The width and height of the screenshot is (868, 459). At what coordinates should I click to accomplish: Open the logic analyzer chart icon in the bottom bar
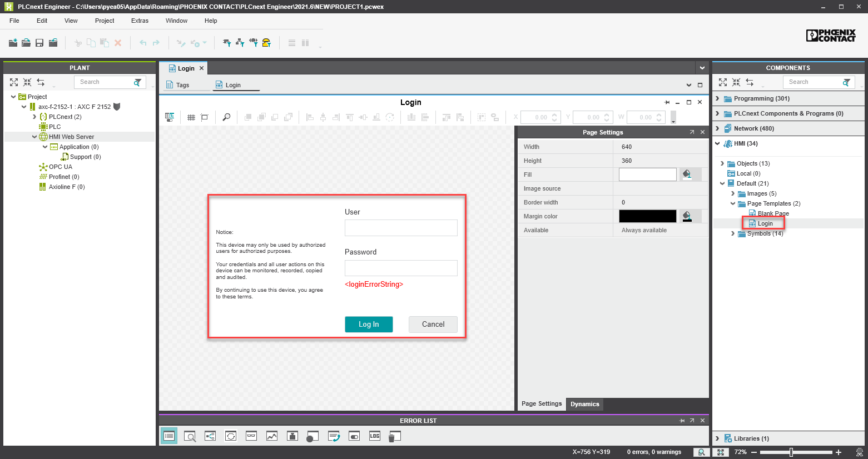pyautogui.click(x=272, y=436)
